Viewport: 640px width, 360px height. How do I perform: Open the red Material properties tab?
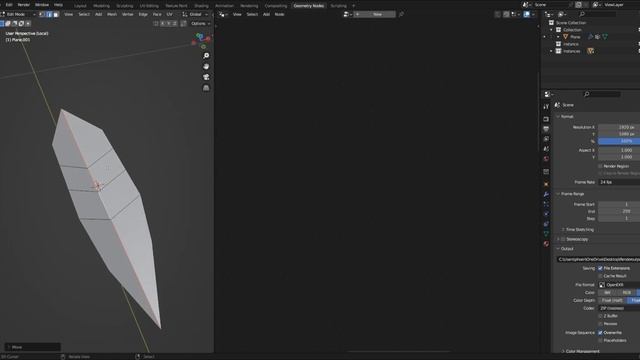pos(546,244)
